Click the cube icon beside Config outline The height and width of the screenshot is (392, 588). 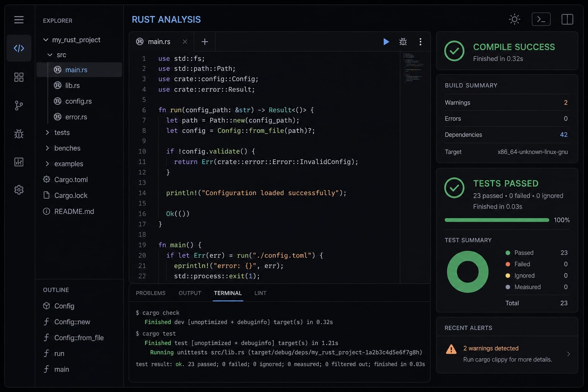pos(46,306)
